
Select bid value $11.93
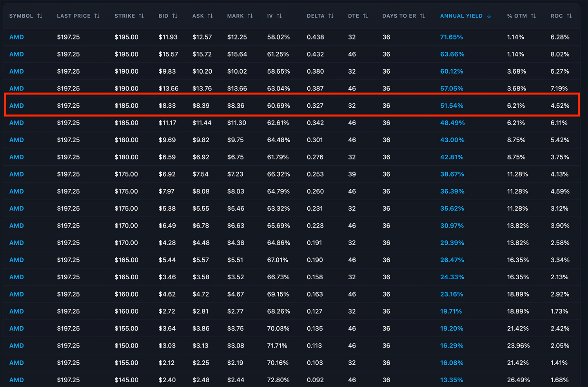(168, 37)
